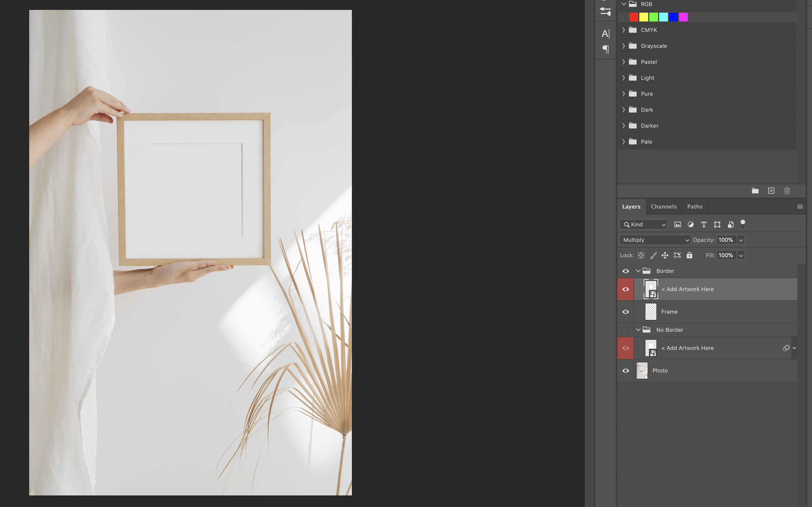Viewport: 812px width, 507px height.
Task: Click the delete swatch trash icon
Action: [x=787, y=191]
